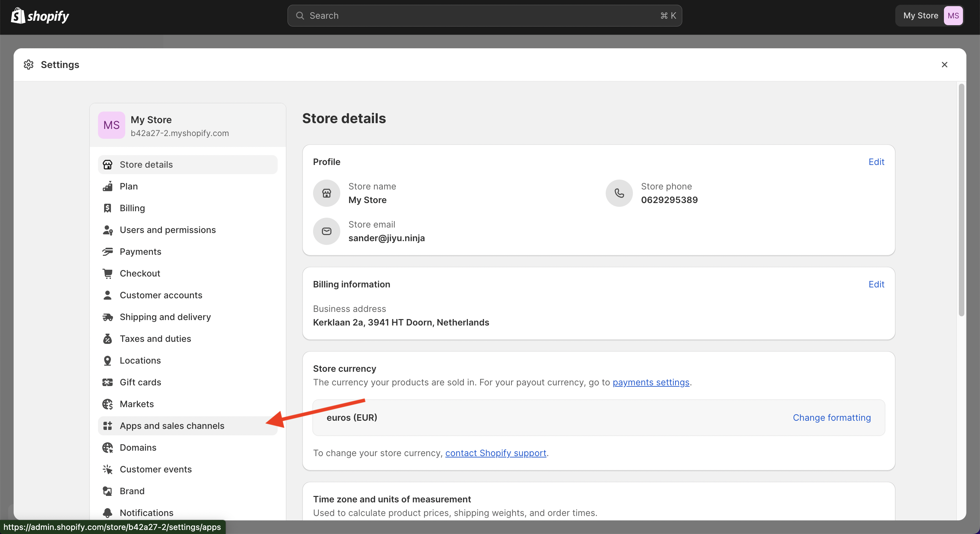Click the Billing receipt icon
This screenshot has height=534, width=980.
108,208
